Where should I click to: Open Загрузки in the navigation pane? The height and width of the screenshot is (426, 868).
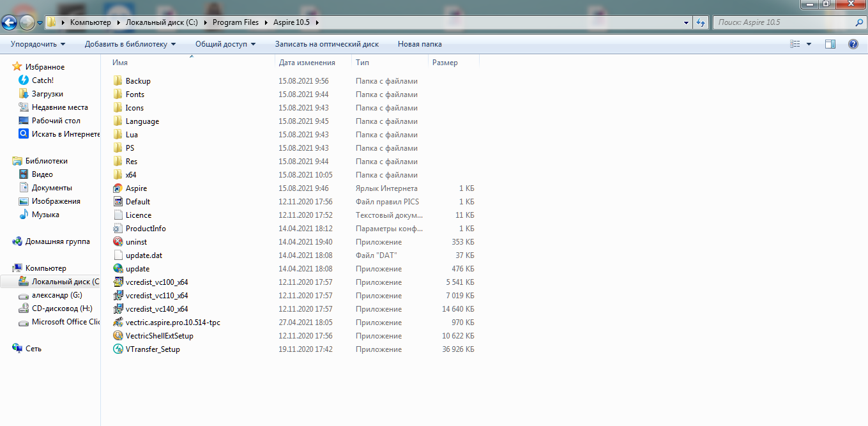[47, 94]
